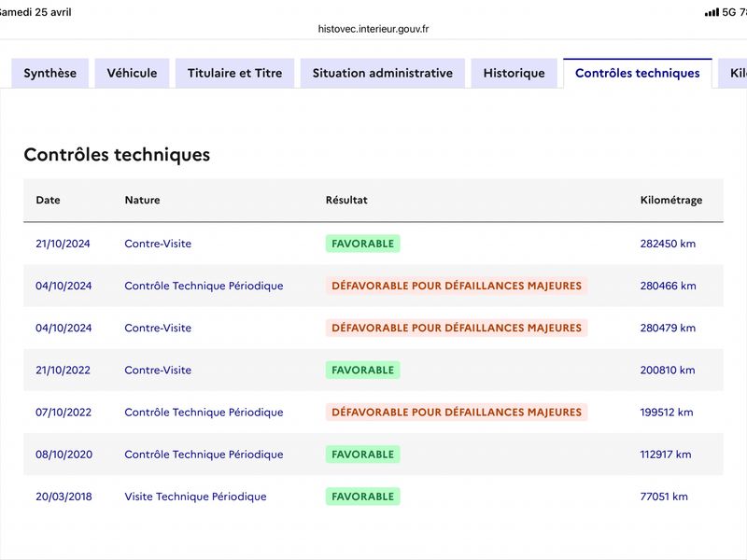Open the partially visible Kilométrage tab

click(x=733, y=74)
